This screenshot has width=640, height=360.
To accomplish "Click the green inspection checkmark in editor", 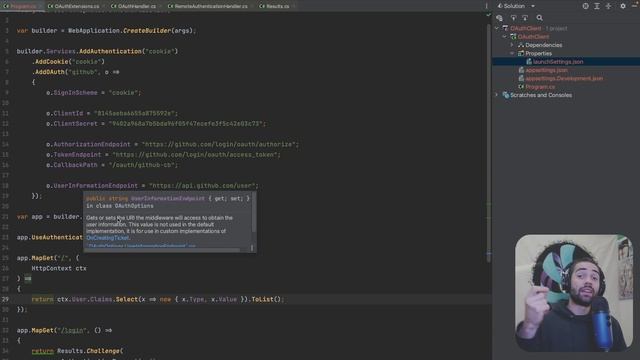I will pyautogui.click(x=488, y=15).
